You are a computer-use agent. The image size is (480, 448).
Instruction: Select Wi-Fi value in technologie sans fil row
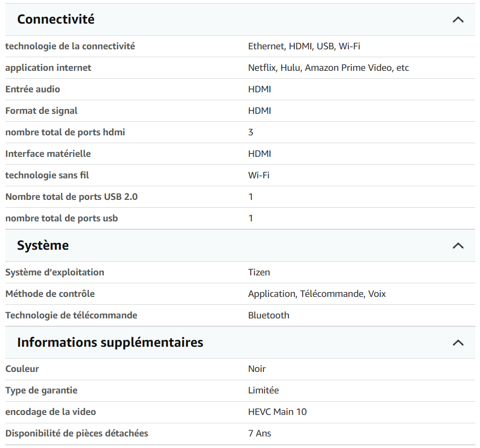[x=259, y=175]
